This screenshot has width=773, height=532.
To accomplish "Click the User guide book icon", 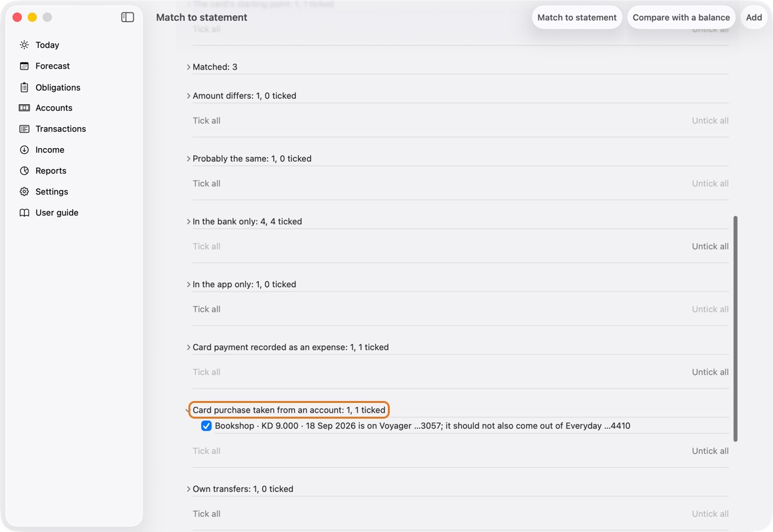I will click(x=24, y=212).
